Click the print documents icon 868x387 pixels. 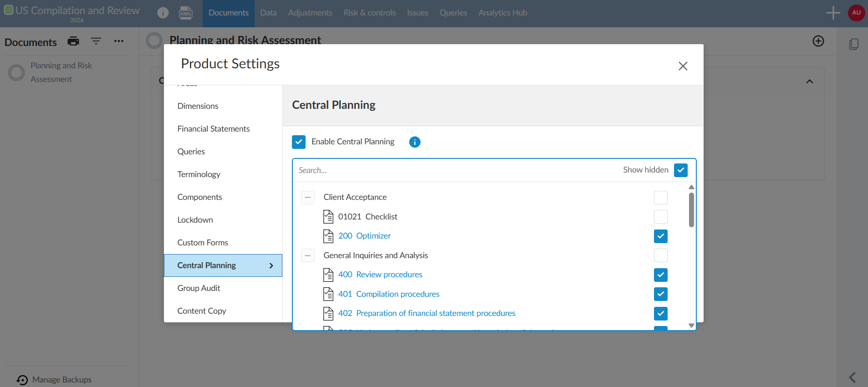[73, 41]
